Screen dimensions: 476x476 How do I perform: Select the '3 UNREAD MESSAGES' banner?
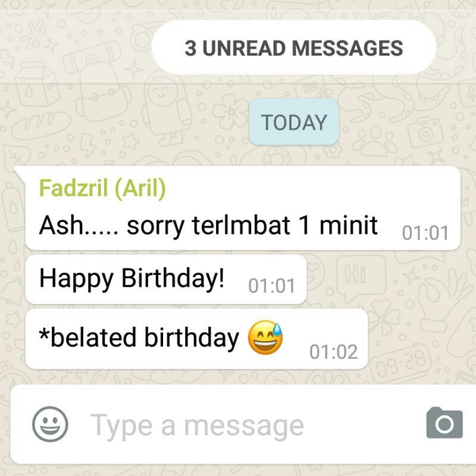pyautogui.click(x=294, y=48)
